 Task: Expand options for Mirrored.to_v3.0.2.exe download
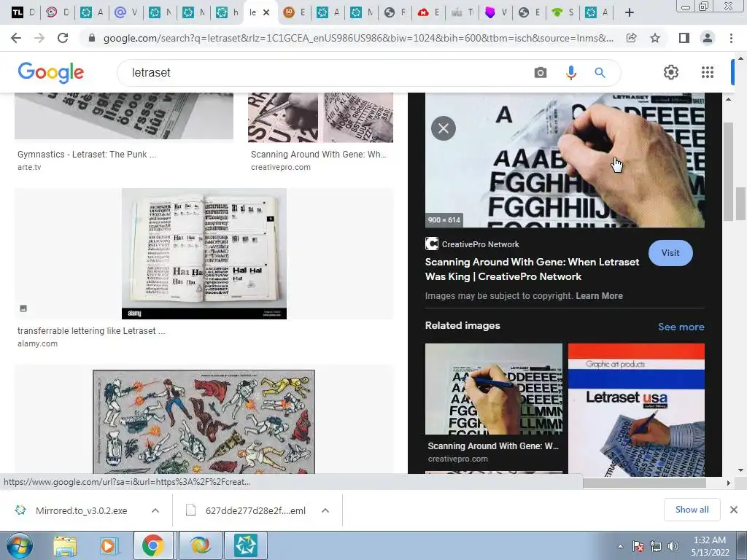tap(155, 510)
